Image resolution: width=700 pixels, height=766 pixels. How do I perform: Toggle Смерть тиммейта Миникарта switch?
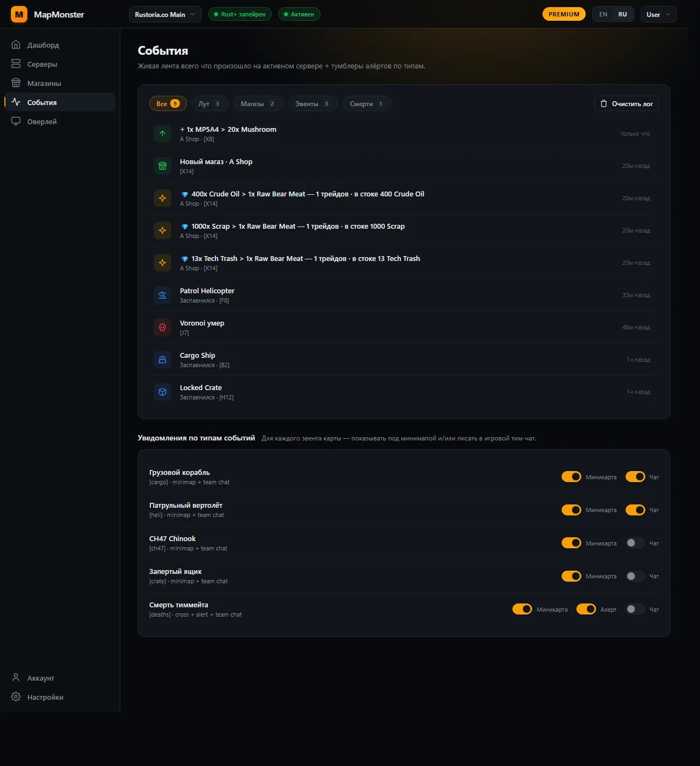click(522, 609)
